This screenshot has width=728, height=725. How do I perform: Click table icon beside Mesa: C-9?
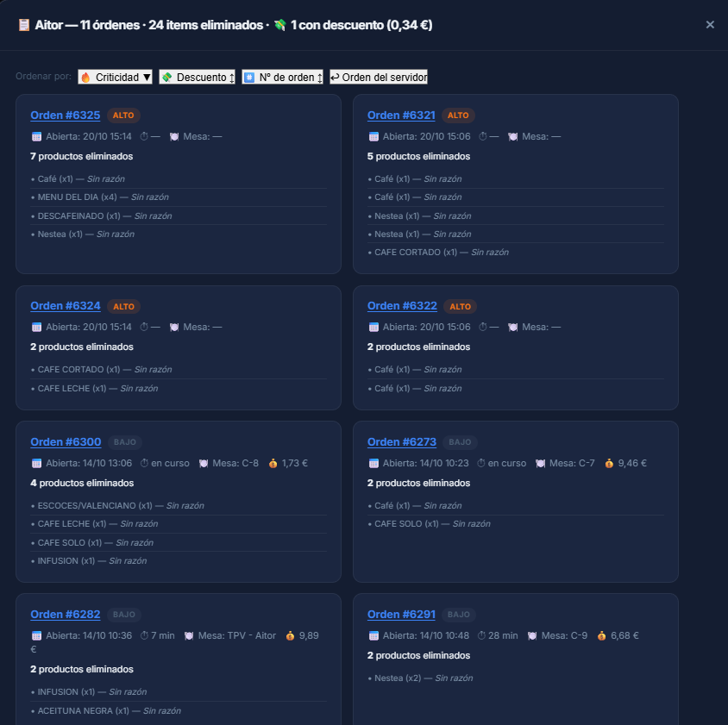coord(532,636)
